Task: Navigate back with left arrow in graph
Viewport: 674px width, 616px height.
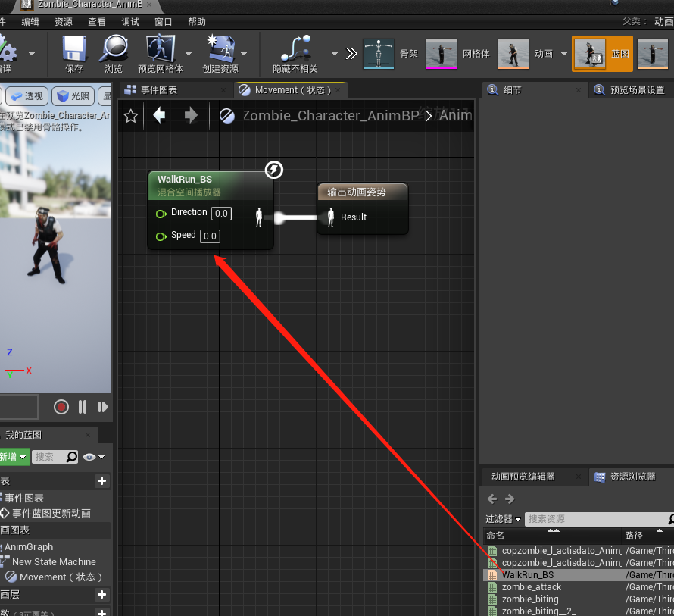Action: pyautogui.click(x=159, y=115)
